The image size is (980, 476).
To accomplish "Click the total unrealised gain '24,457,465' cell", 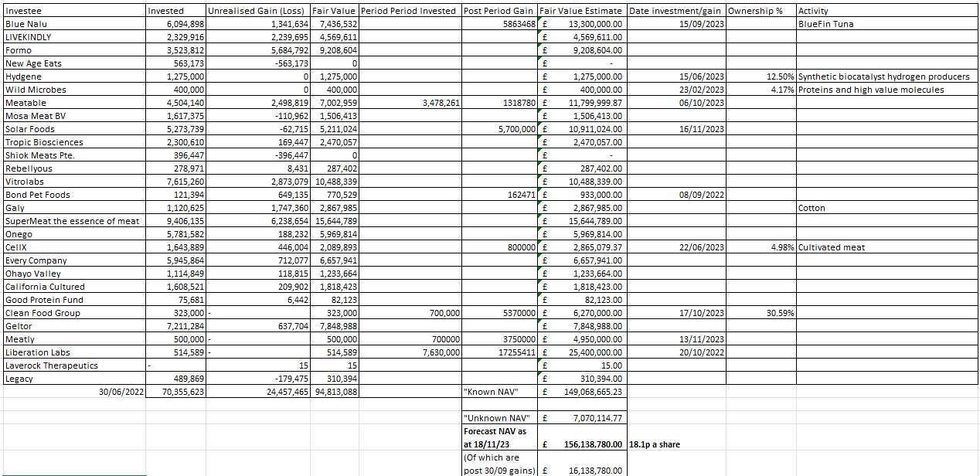I will click(x=257, y=392).
